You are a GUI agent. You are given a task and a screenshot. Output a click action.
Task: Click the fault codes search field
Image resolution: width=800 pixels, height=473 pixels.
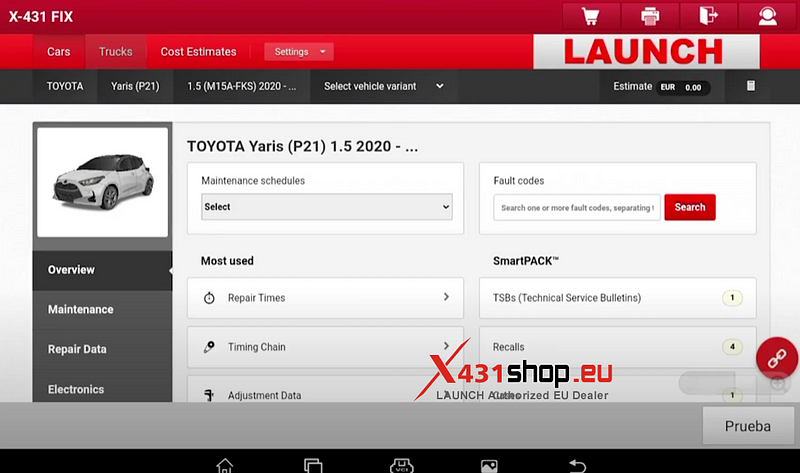click(x=577, y=208)
